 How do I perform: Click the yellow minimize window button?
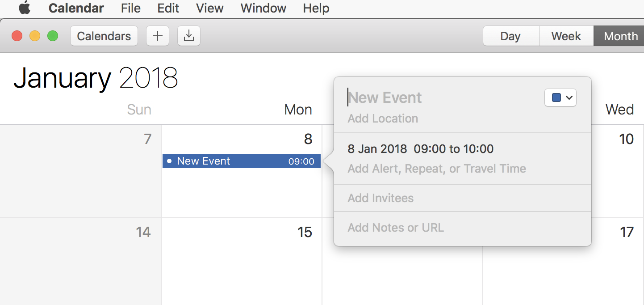(35, 36)
